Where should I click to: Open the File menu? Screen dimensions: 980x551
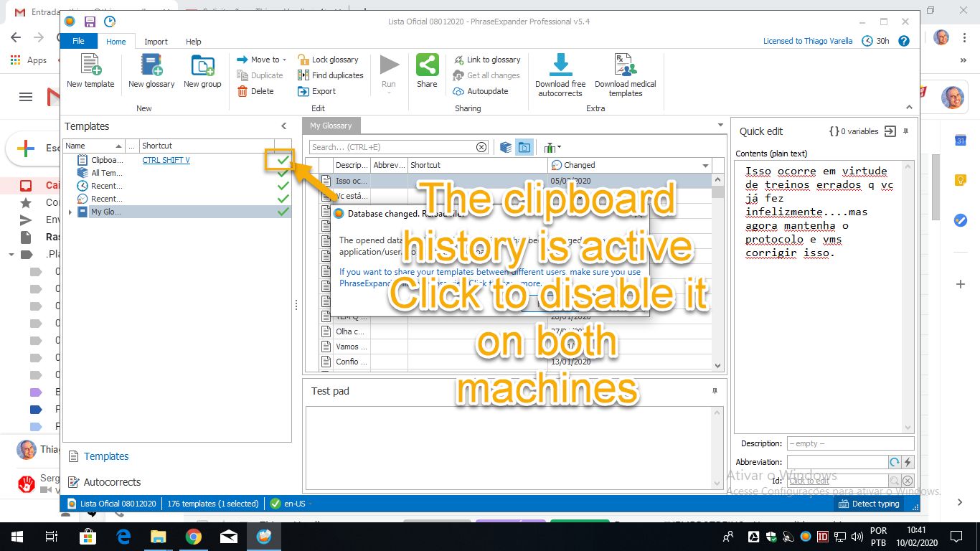tap(78, 41)
